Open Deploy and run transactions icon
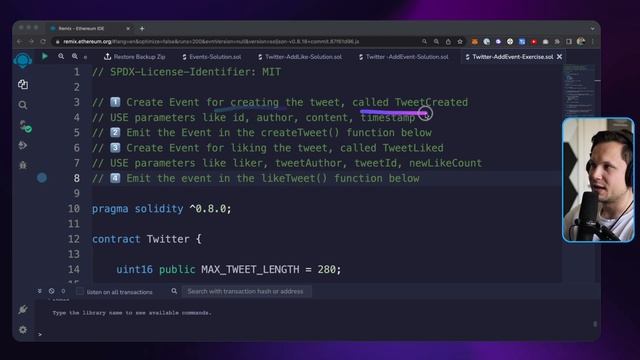Screen dimensions: 640x360 pos(23,145)
